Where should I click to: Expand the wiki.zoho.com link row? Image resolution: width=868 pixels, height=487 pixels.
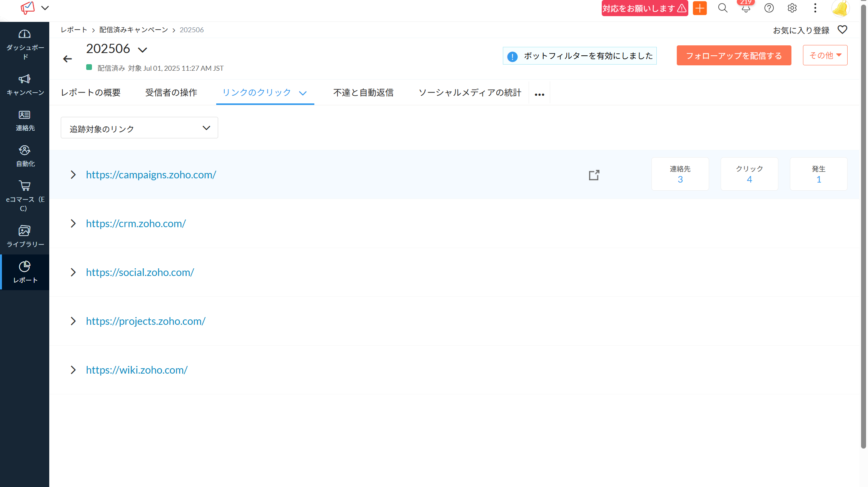[x=73, y=370]
